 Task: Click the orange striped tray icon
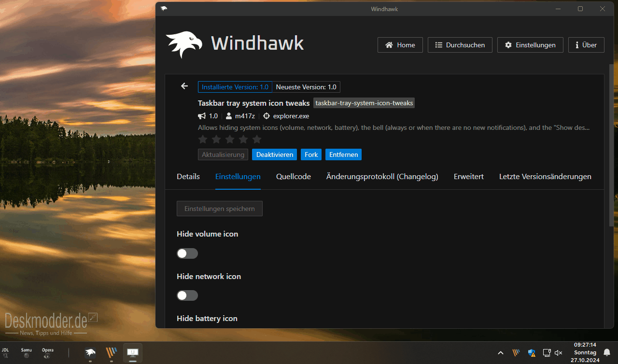[x=516, y=353]
